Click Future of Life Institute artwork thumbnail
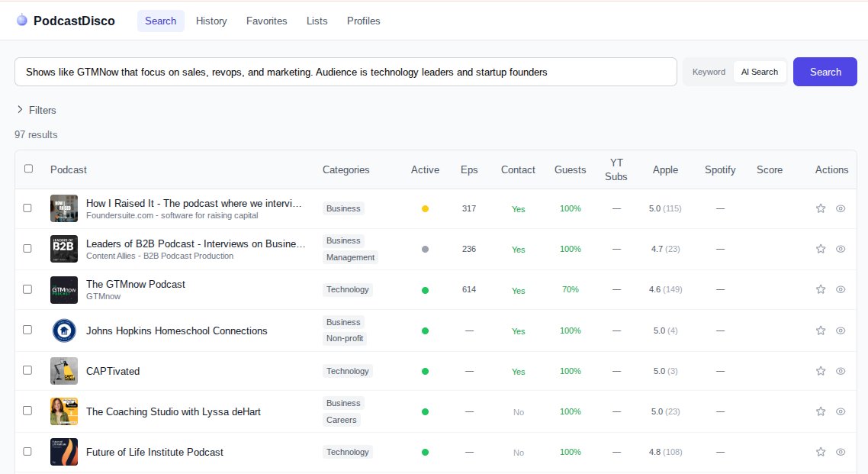The width and height of the screenshot is (868, 474). pos(64,452)
